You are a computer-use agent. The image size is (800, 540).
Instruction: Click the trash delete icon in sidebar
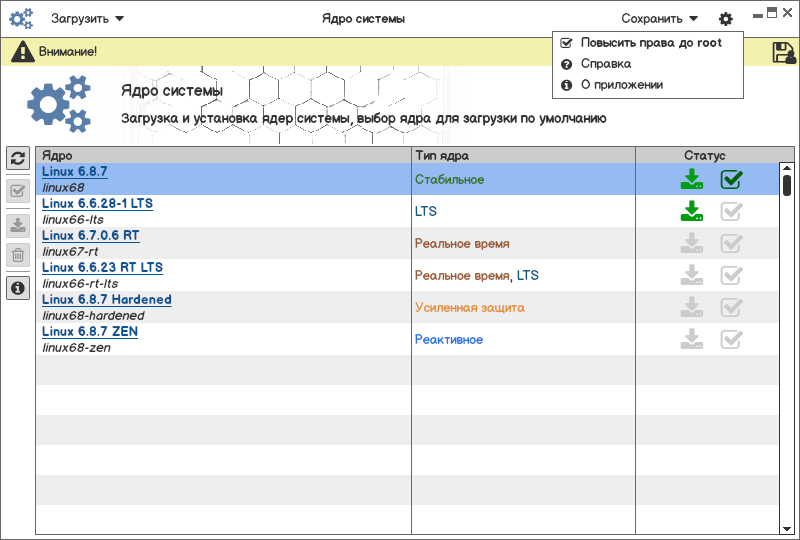(x=18, y=255)
